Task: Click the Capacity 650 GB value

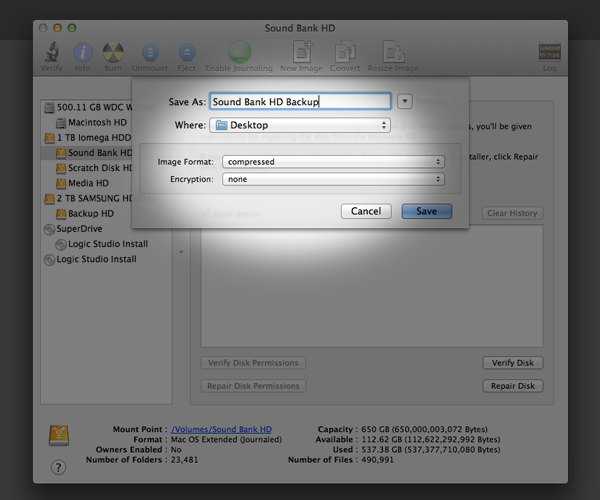Action: tap(424, 429)
